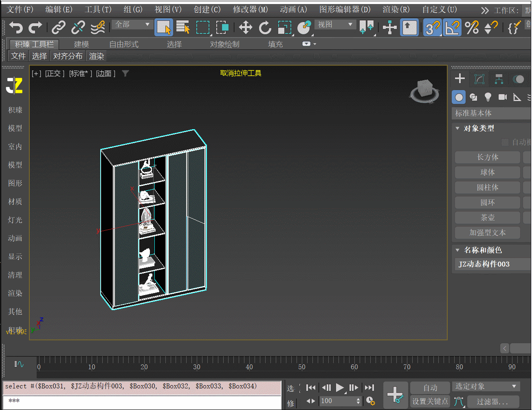Activate the Select and Link tool
Viewport: 532px width, 410px height.
point(59,27)
